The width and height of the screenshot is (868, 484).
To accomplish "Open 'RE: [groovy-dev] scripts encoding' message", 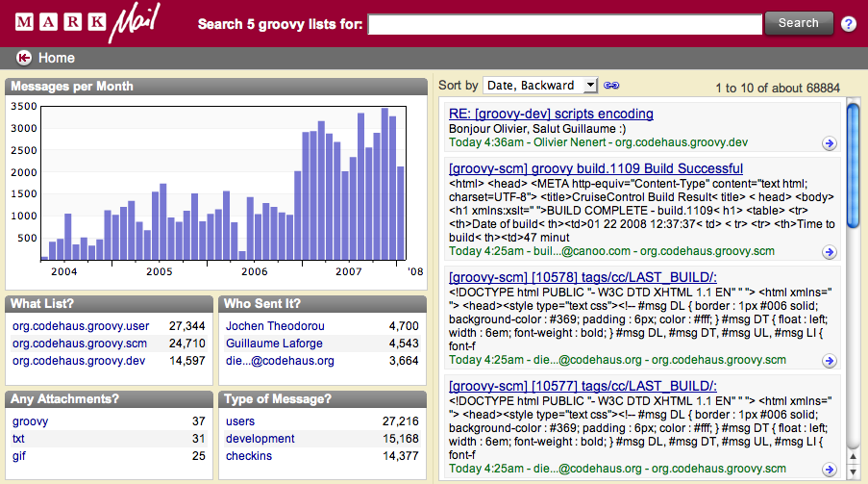I will (x=551, y=114).
